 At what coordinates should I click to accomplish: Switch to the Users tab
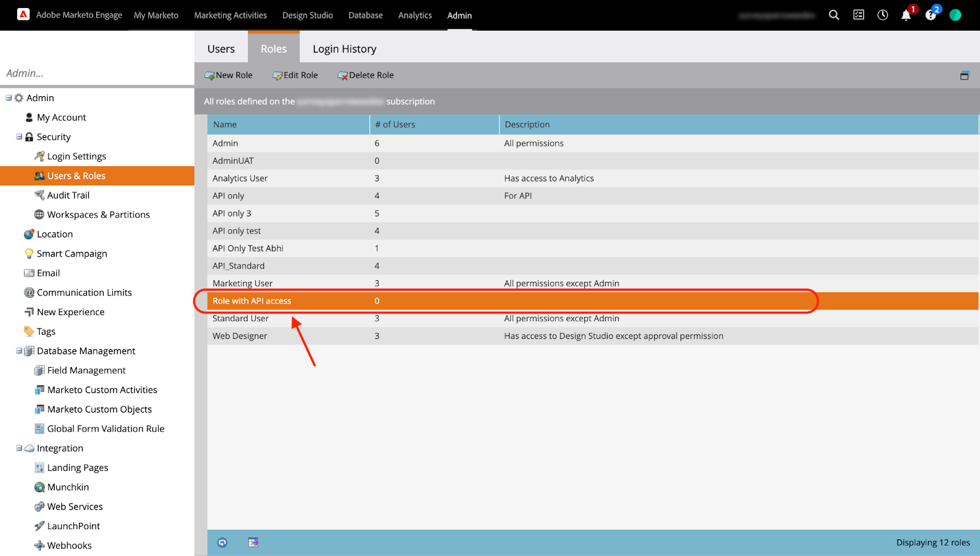(x=221, y=49)
